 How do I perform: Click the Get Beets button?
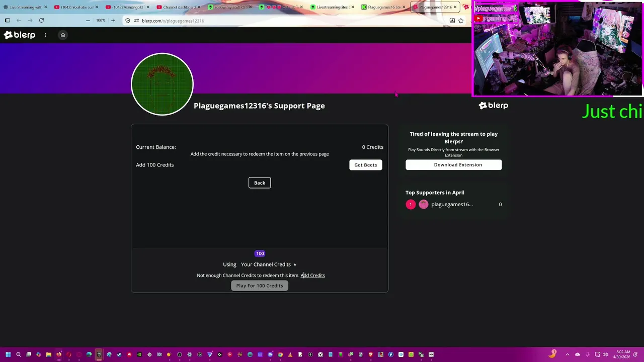[x=365, y=165]
